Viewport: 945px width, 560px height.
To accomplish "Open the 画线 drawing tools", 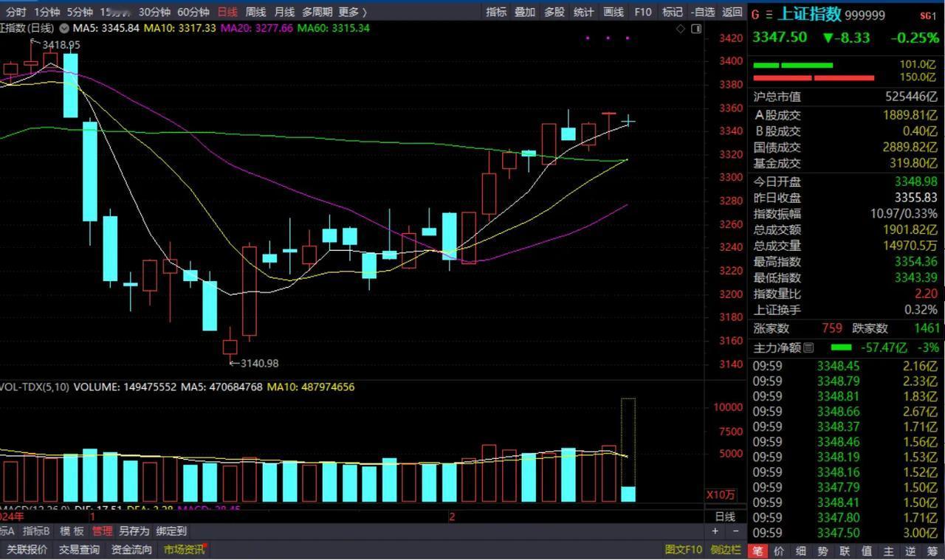I will [x=614, y=12].
